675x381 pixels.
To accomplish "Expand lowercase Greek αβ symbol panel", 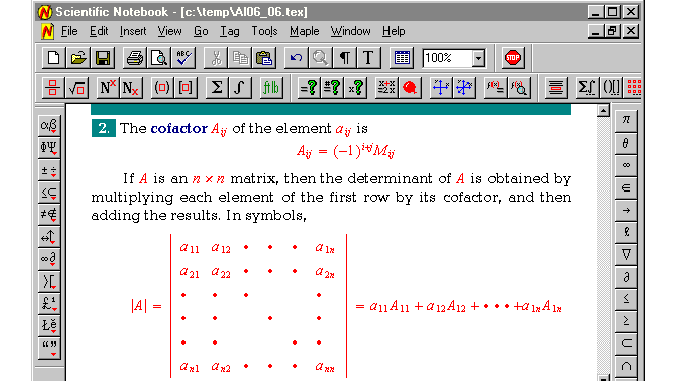I will pos(49,126).
